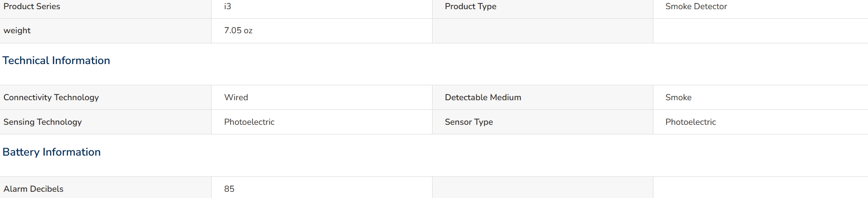Select the Wired connectivity value
The image size is (868, 198).
pos(236,97)
